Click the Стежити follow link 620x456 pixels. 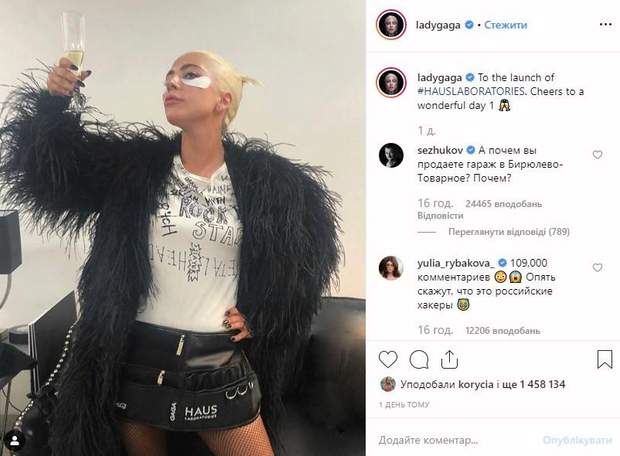point(505,25)
